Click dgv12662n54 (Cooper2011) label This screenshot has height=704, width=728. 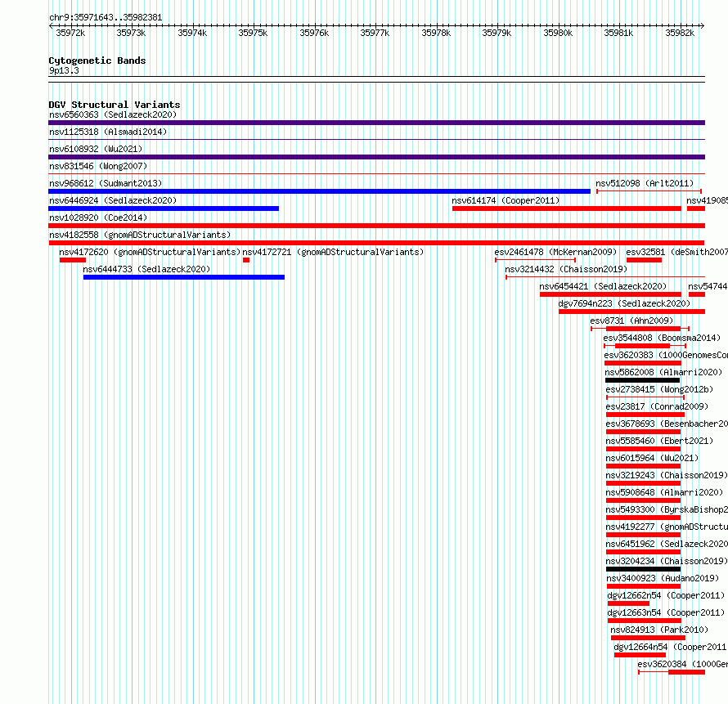(x=666, y=595)
